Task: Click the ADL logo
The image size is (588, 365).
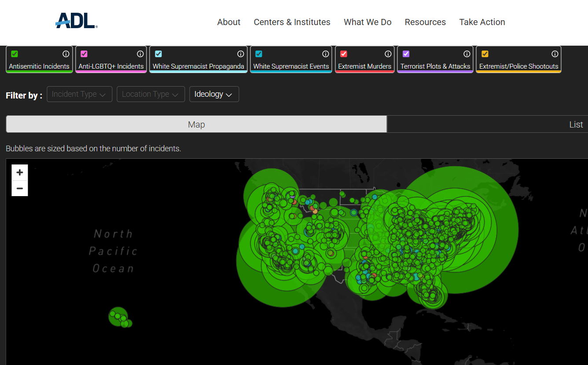Action: [x=77, y=21]
